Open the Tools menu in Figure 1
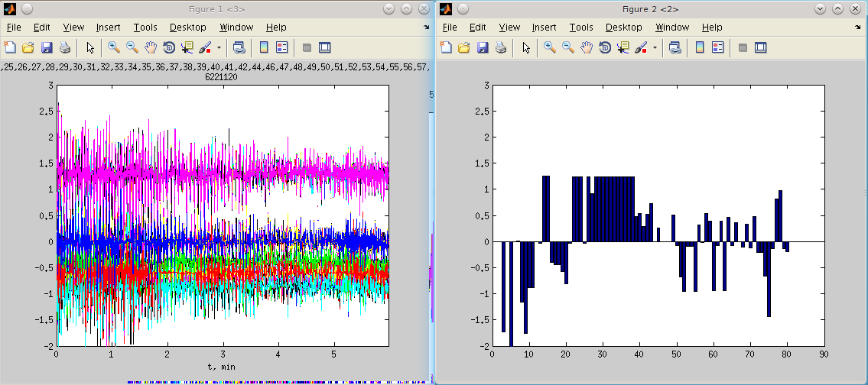The height and width of the screenshot is (385, 868). (x=145, y=27)
